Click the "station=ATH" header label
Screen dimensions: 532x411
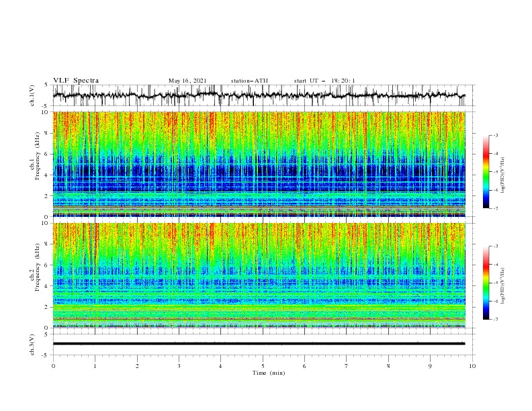point(249,81)
